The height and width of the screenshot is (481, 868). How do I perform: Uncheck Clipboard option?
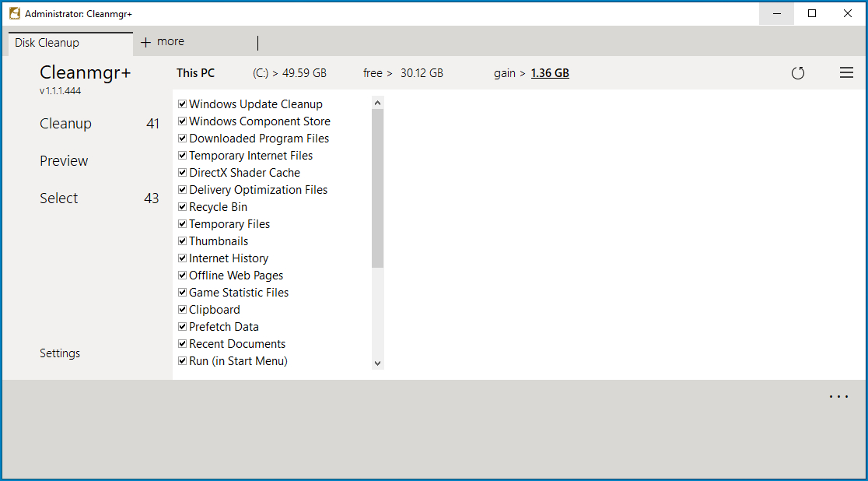[182, 311]
